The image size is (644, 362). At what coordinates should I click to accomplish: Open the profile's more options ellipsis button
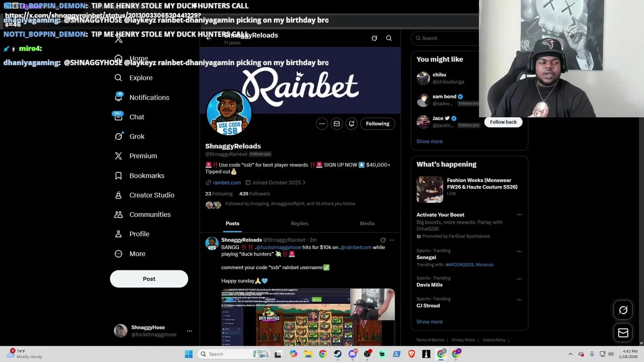[x=322, y=124]
